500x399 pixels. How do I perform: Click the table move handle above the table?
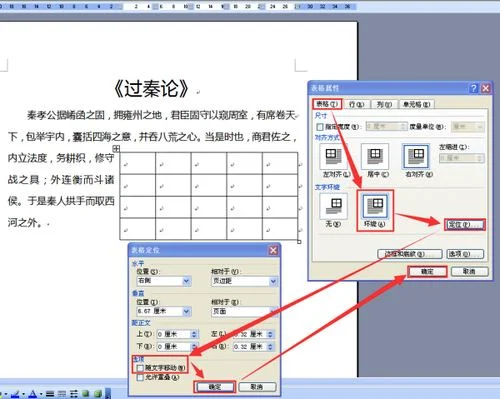[x=116, y=148]
